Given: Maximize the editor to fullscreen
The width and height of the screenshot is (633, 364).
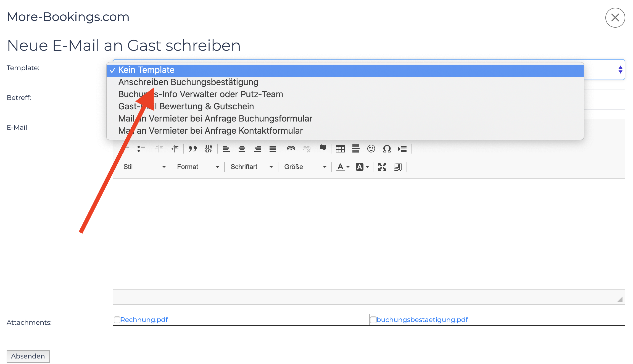Looking at the screenshot, I should point(382,167).
